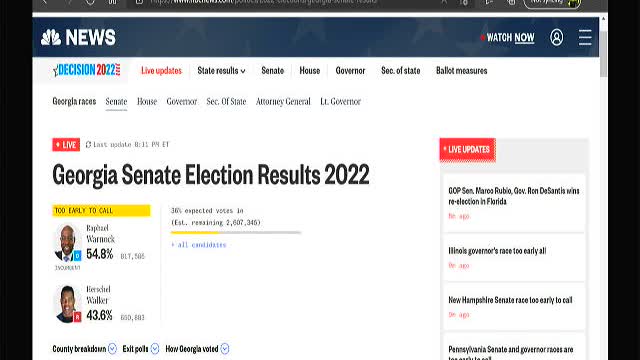640x360 pixels.
Task: Open the national Senate results tab
Action: pyautogui.click(x=273, y=71)
